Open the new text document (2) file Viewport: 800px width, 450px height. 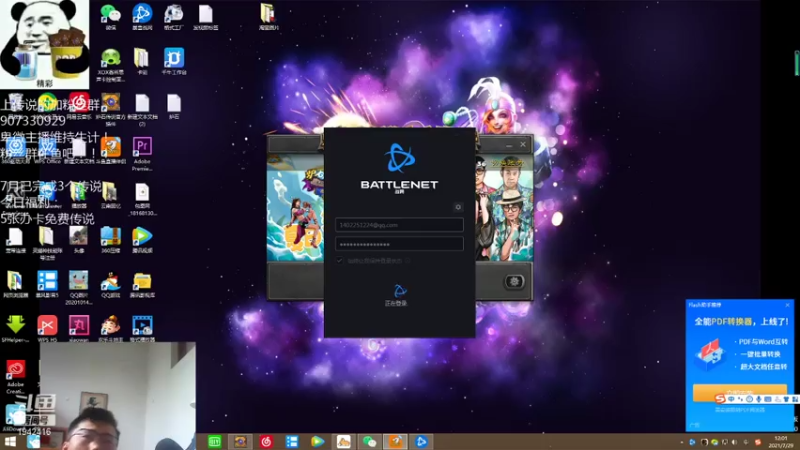point(142,109)
